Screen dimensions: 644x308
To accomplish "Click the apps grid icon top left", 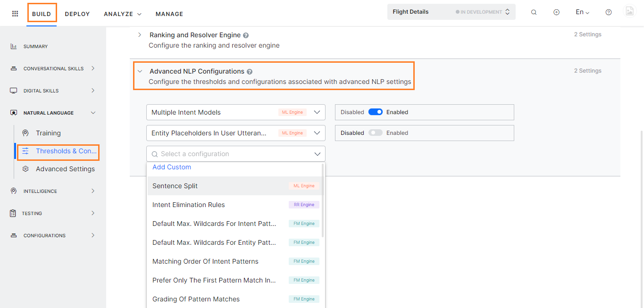I will 15,13.
